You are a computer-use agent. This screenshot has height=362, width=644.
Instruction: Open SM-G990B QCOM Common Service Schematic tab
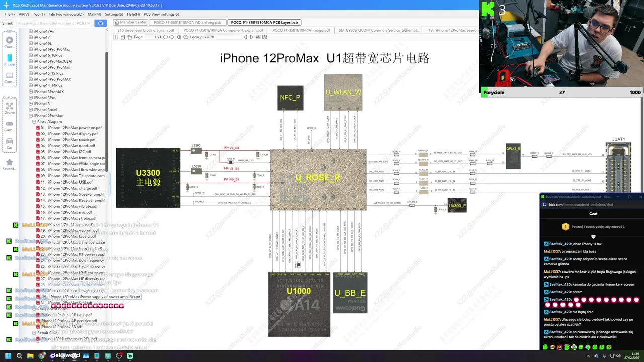[378, 30]
